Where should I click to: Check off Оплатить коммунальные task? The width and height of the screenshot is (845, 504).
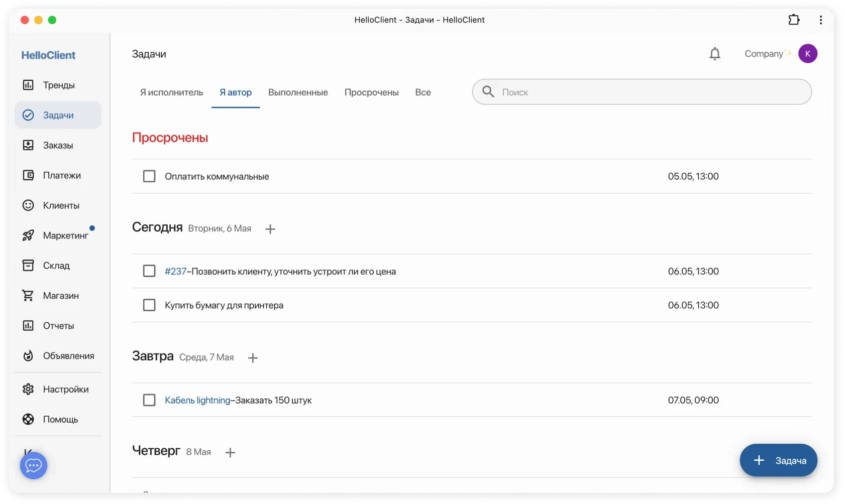pyautogui.click(x=149, y=176)
